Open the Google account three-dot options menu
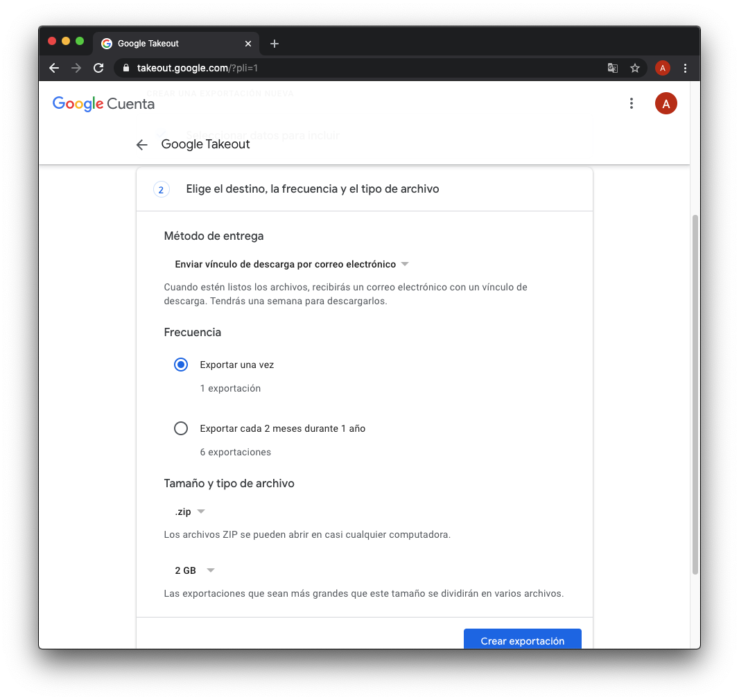 pyautogui.click(x=632, y=103)
